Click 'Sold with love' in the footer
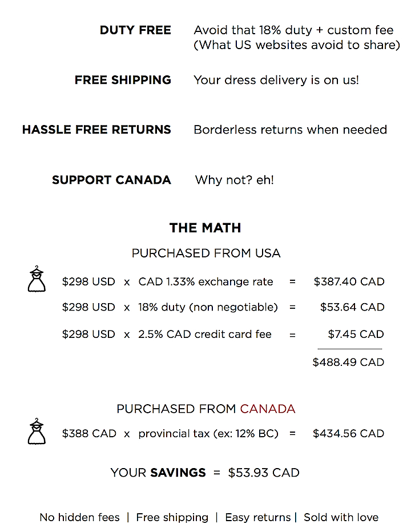 tap(341, 517)
